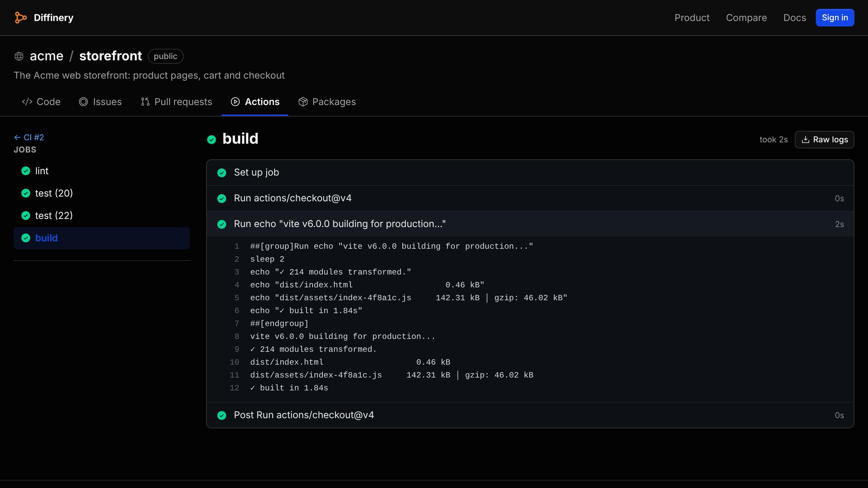Click the test (20) job success check icon
Screen dimensions: 868x488
[x=26, y=193]
